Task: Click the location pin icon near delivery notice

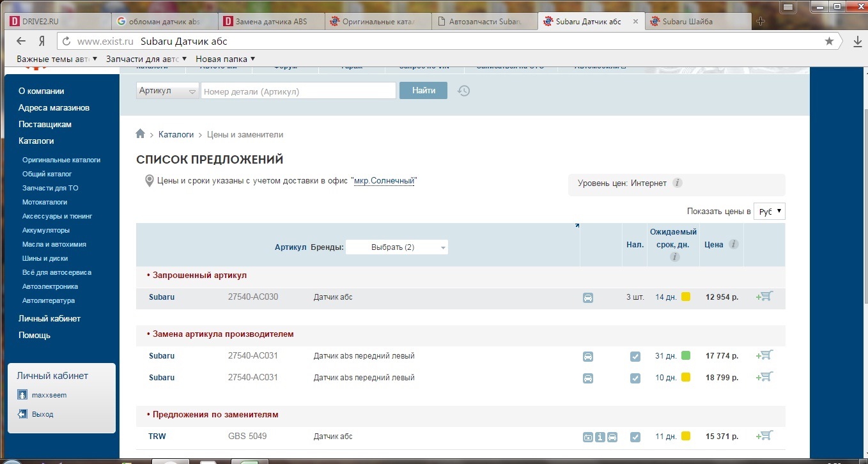Action: [150, 181]
